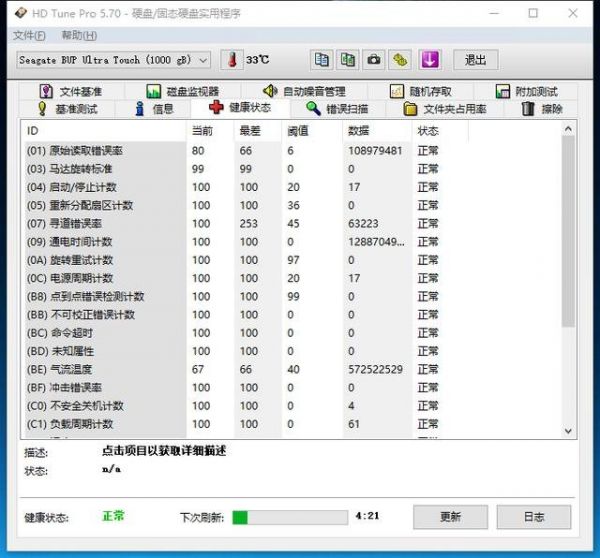Click the SMART list vertical scrollbar thumb
The width and height of the screenshot is (600, 558).
coord(568,232)
